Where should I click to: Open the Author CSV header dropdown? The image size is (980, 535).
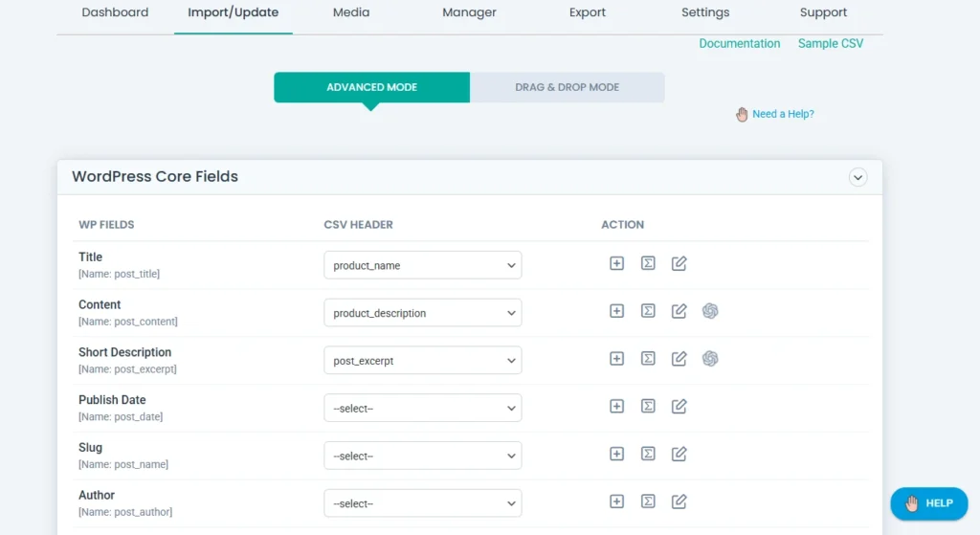pyautogui.click(x=422, y=503)
